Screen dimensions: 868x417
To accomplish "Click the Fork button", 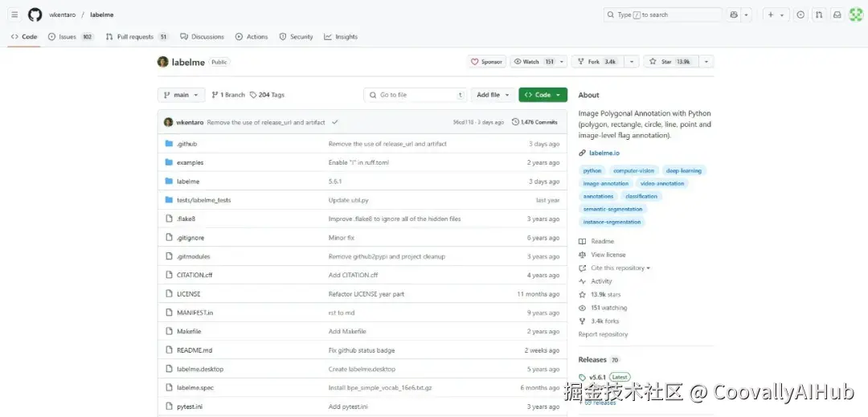I will click(599, 62).
